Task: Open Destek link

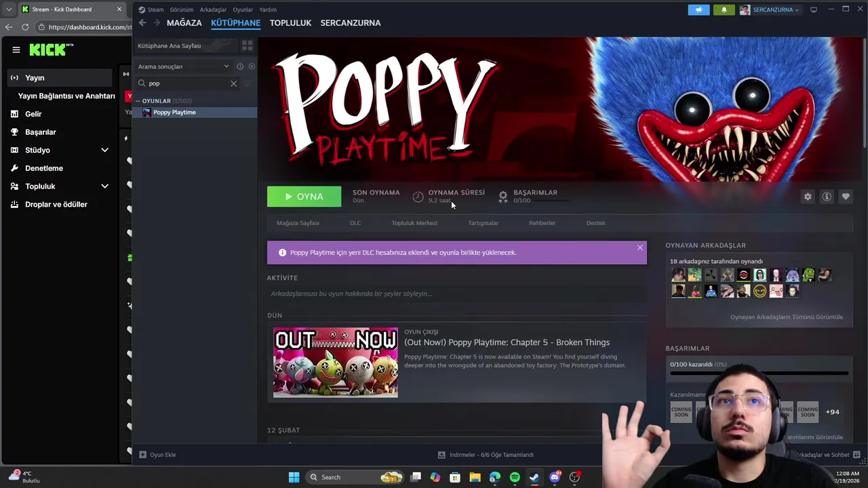Action: (x=596, y=223)
